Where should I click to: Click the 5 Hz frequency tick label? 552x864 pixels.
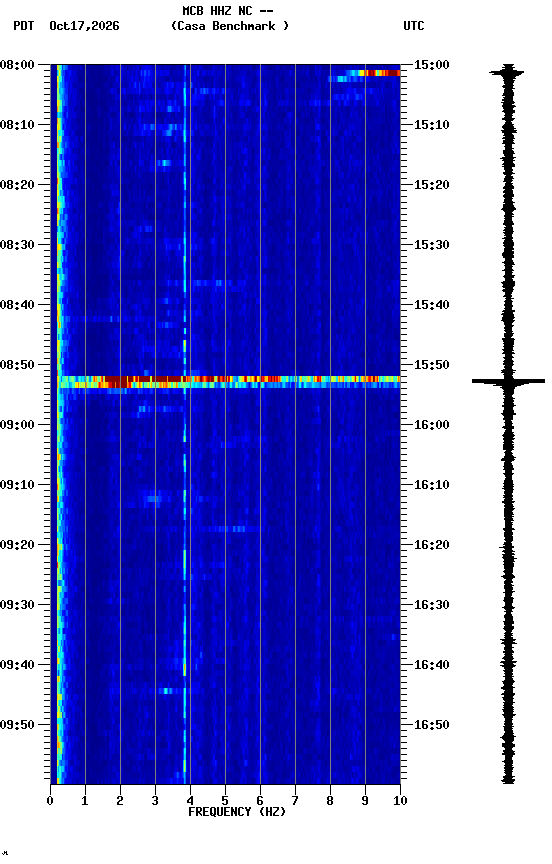pyautogui.click(x=225, y=801)
